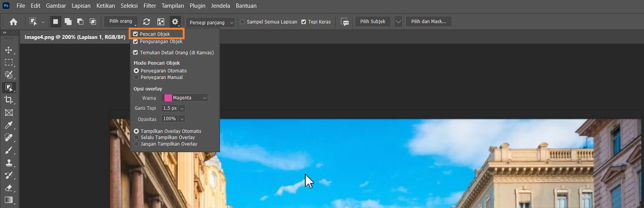Select the Eyedropper tool
The image size is (644, 208).
[x=9, y=125]
